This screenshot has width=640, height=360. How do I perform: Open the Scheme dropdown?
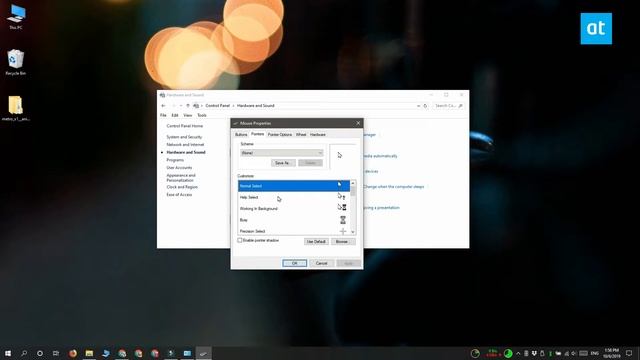pyautogui.click(x=282, y=153)
